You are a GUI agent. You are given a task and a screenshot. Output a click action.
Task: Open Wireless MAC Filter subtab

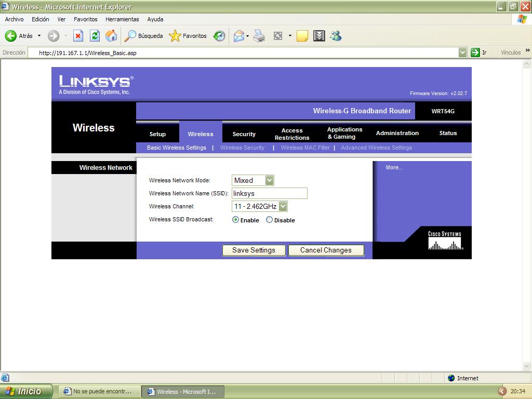(x=305, y=148)
